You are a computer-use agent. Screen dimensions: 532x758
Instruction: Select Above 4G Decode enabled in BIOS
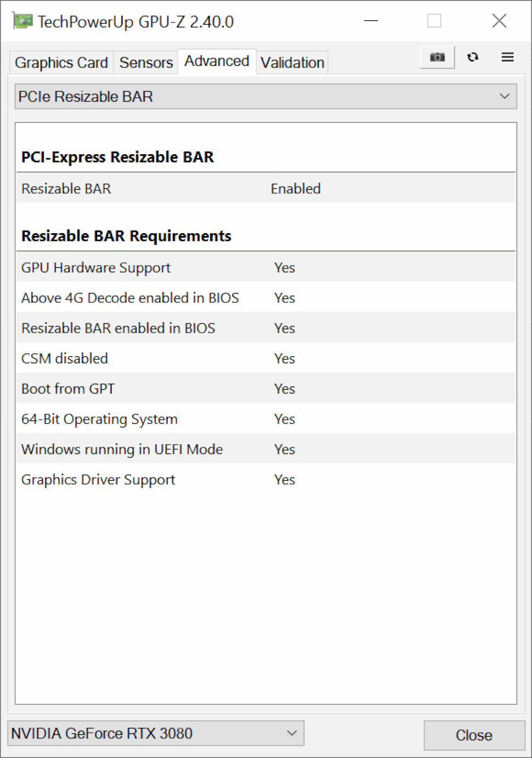tap(266, 297)
